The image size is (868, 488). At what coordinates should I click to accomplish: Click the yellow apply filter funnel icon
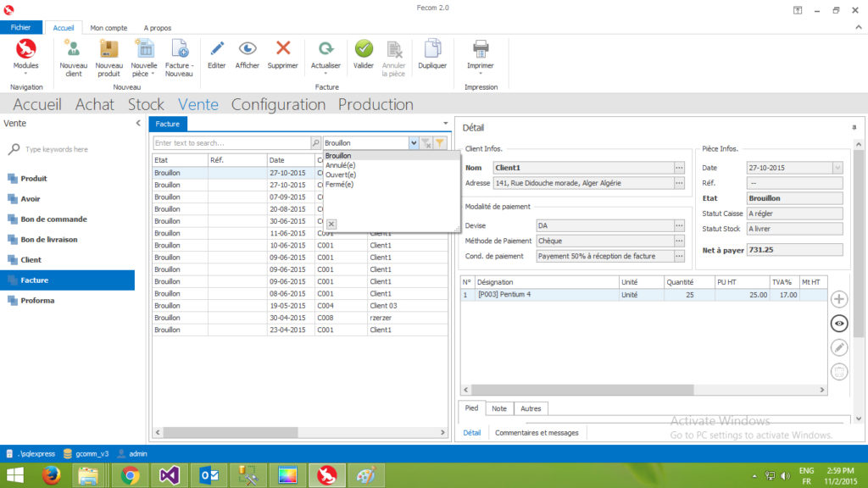point(440,142)
